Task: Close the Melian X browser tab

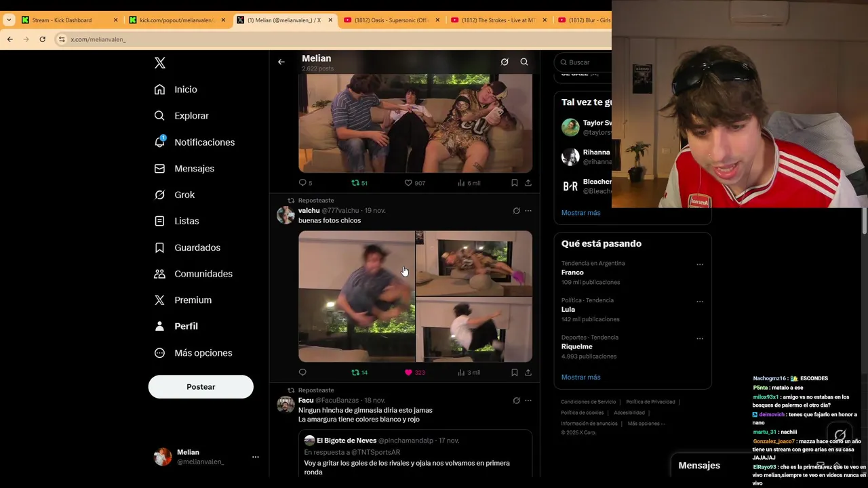Action: pyautogui.click(x=330, y=20)
